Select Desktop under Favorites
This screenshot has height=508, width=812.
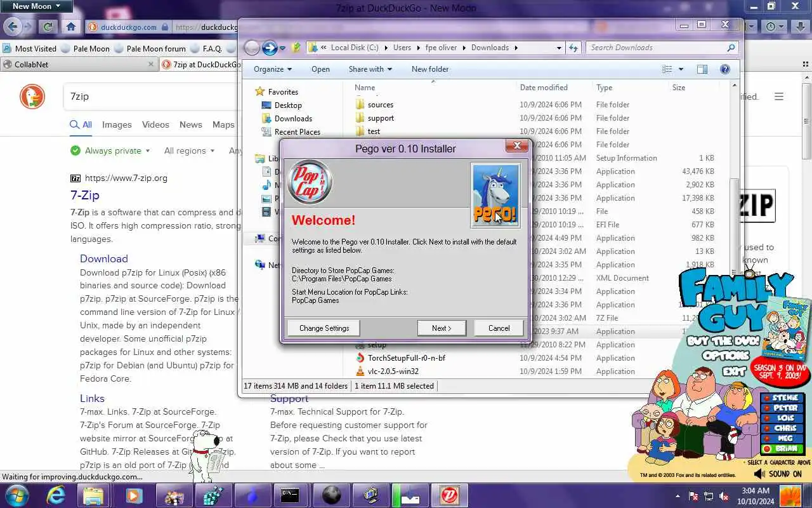click(x=288, y=105)
